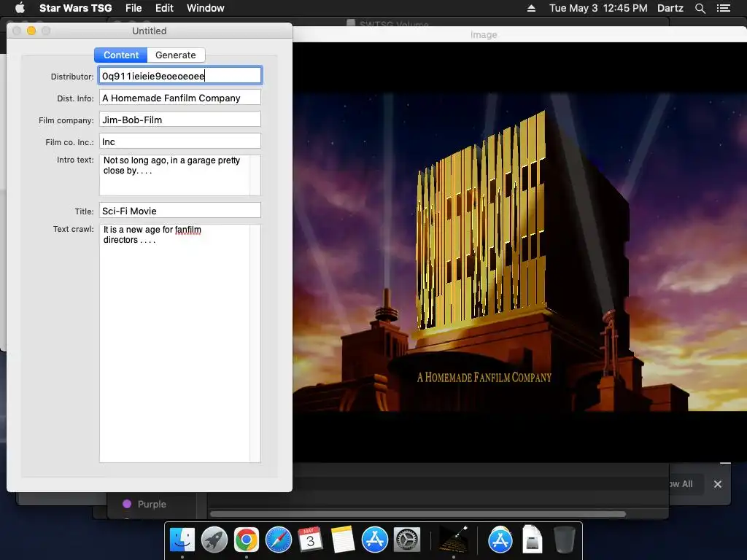Open the Edit menu
The height and width of the screenshot is (560, 747).
pos(164,8)
